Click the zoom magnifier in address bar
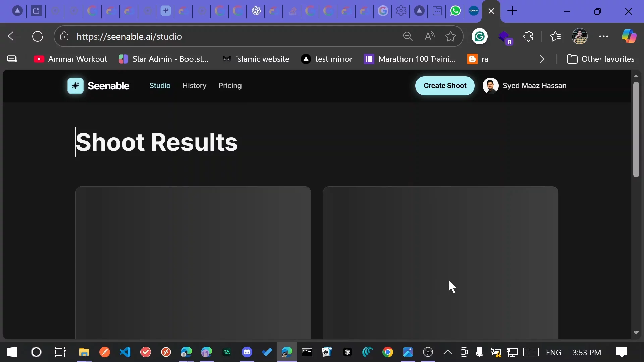The height and width of the screenshot is (362, 644). click(408, 36)
